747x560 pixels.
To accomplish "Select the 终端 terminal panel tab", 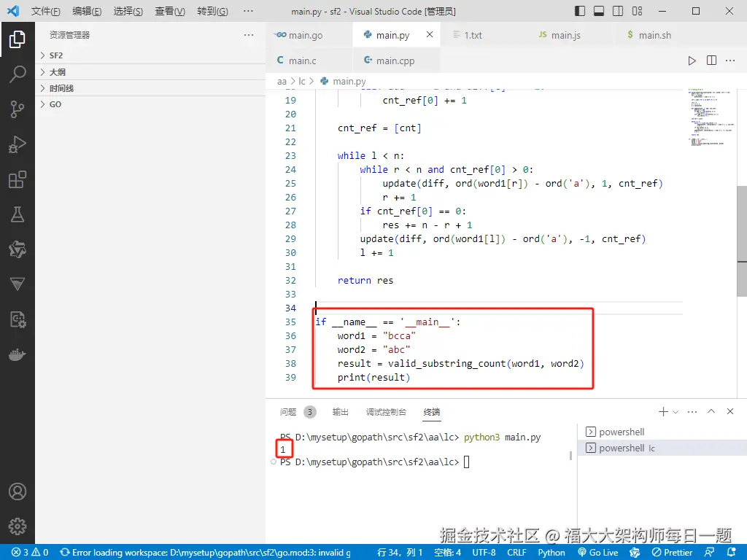I will pyautogui.click(x=432, y=412).
